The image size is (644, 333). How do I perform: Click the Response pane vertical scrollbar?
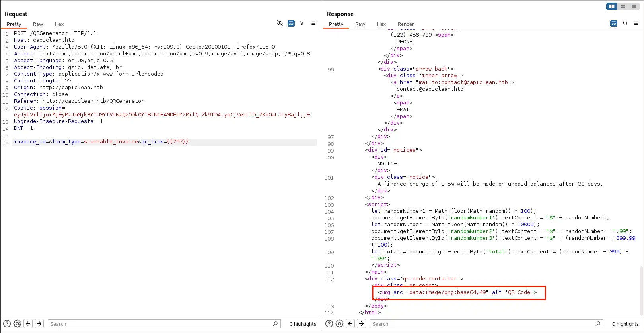tap(641, 291)
